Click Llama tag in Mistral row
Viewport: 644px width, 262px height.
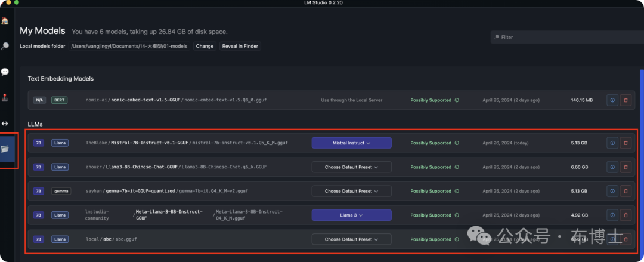60,143
